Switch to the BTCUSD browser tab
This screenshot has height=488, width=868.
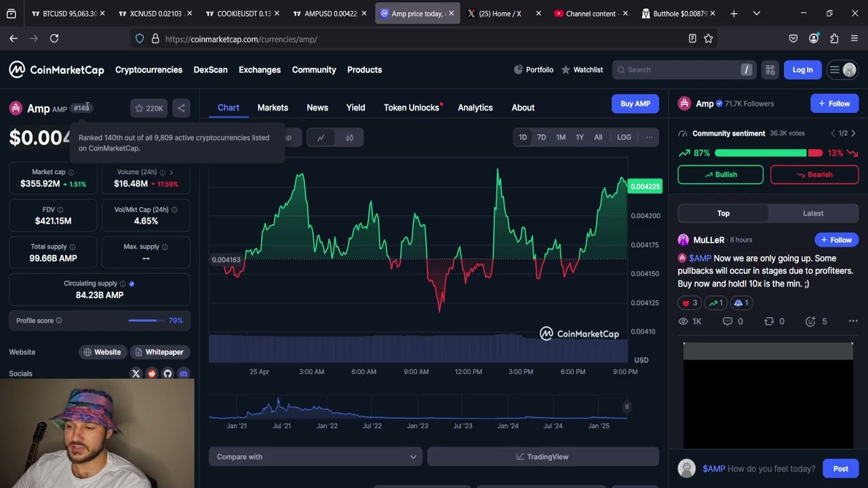click(68, 14)
